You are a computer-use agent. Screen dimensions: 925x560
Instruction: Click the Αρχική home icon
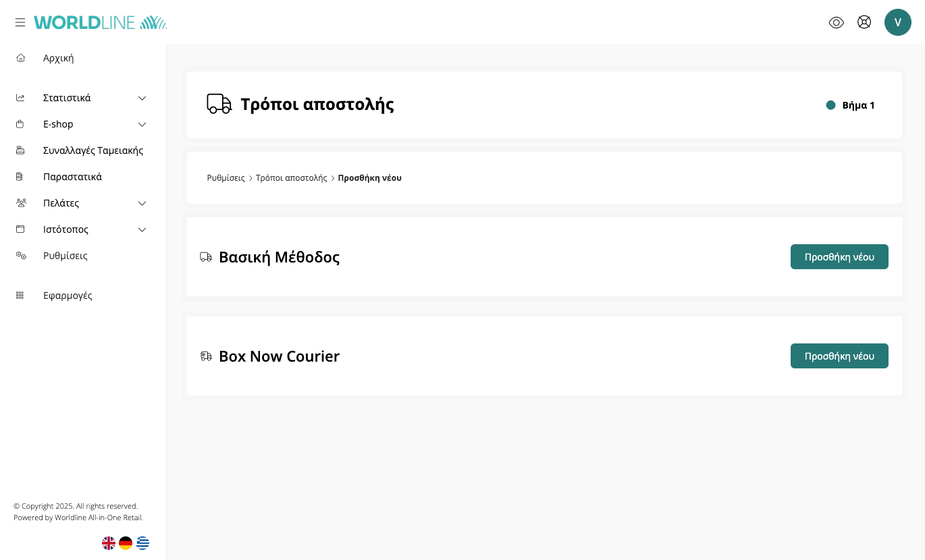coord(21,58)
